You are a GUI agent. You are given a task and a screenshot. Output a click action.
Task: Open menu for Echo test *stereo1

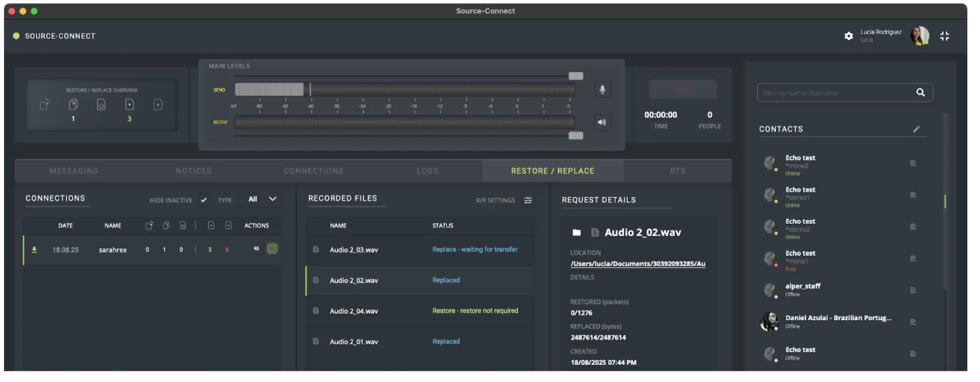[x=913, y=195]
